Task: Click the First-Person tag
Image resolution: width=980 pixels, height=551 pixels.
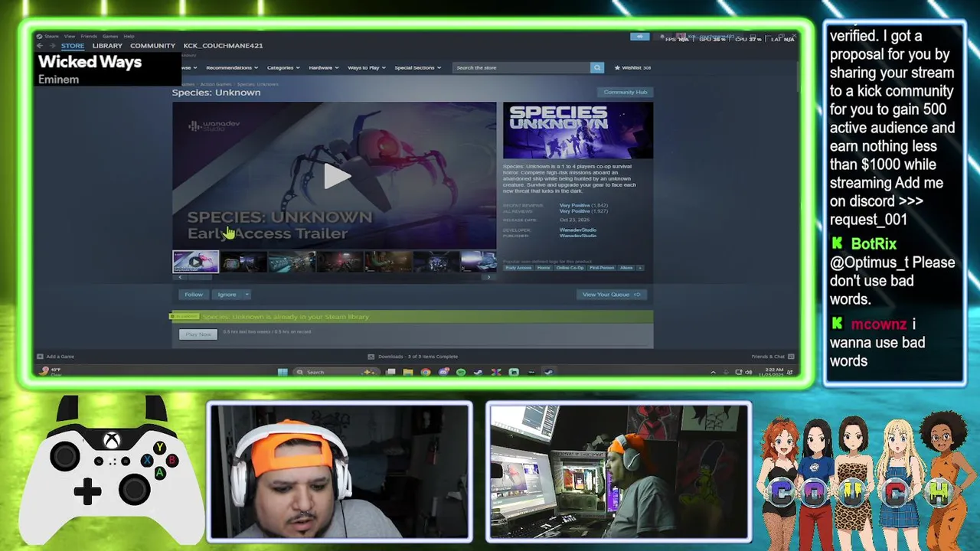Action: tap(602, 268)
